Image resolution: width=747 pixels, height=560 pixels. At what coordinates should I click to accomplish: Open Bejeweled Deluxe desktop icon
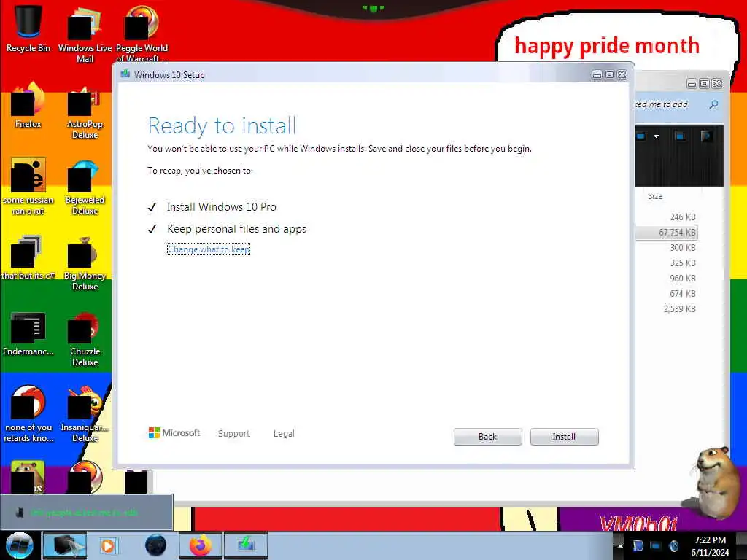85,187
